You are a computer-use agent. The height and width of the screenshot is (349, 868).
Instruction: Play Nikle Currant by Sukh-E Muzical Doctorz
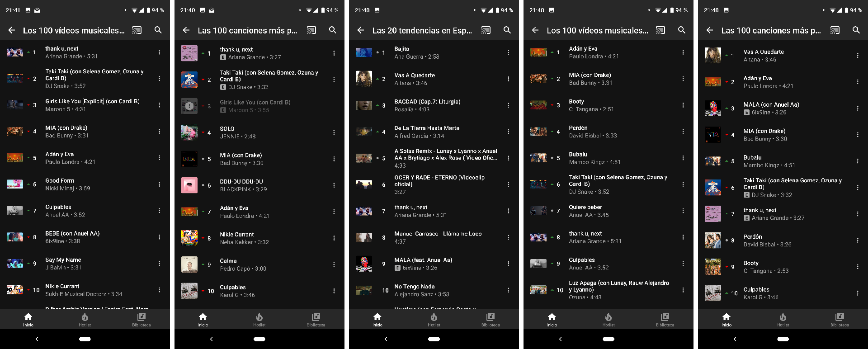(85, 290)
